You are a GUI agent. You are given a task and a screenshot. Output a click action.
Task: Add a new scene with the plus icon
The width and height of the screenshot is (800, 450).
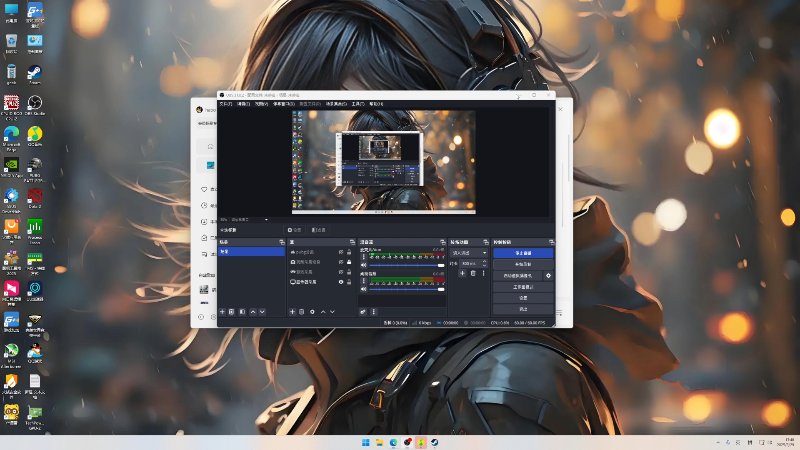click(222, 312)
